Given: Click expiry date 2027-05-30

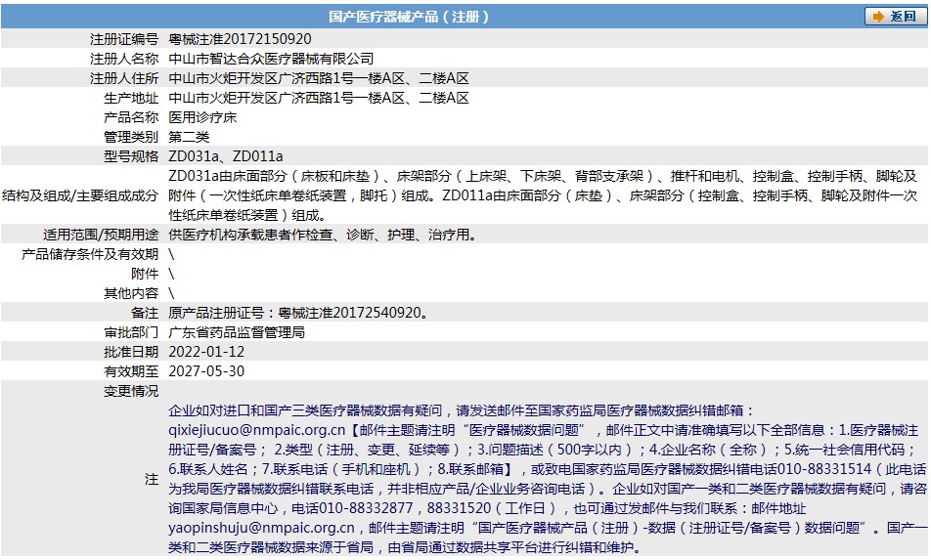Looking at the screenshot, I should [x=206, y=372].
